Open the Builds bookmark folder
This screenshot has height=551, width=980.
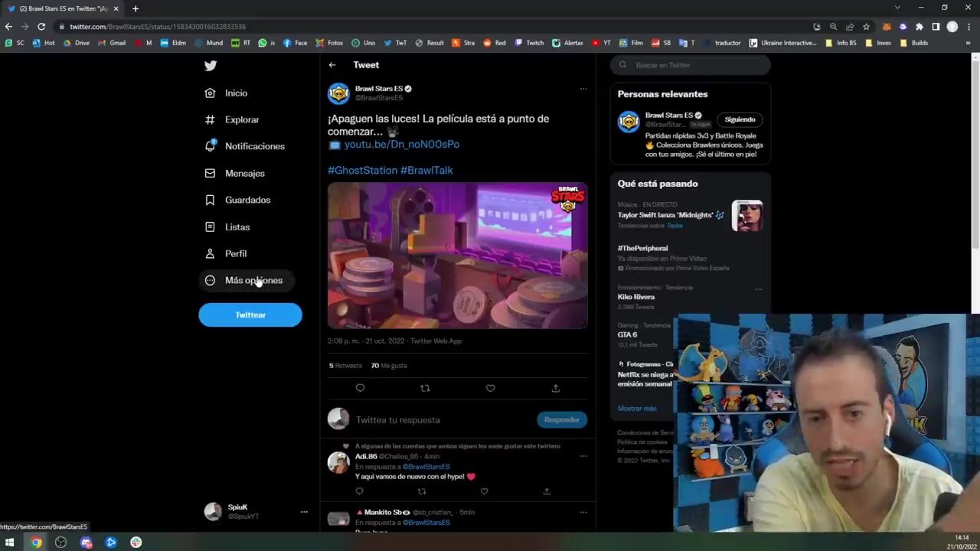tap(914, 43)
